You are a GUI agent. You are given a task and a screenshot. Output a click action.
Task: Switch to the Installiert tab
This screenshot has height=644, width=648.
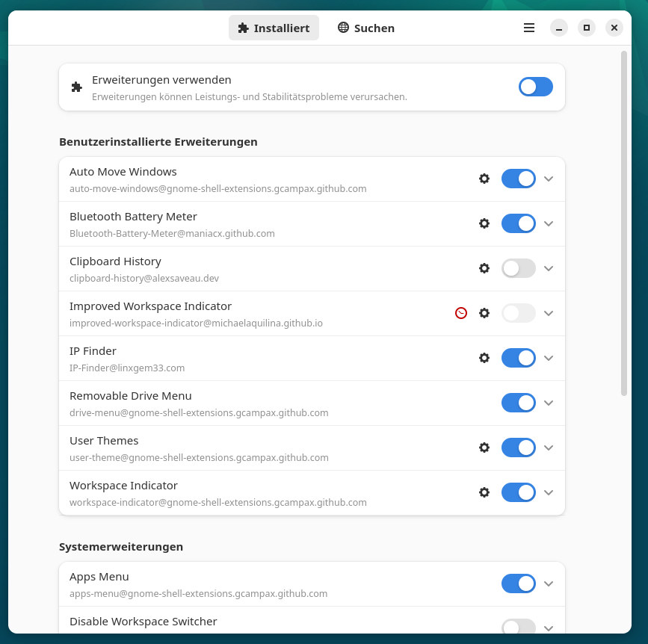(274, 28)
